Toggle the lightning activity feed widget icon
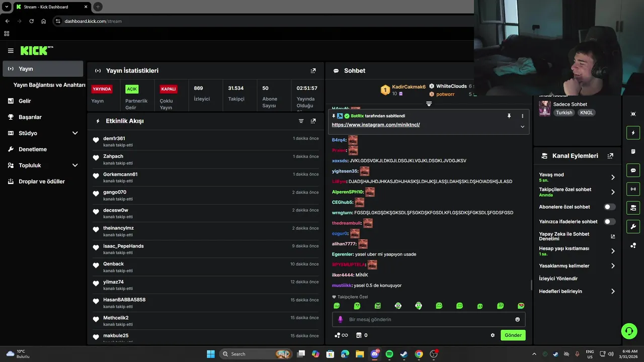Screen dimensions: 644x362 (x=633, y=133)
